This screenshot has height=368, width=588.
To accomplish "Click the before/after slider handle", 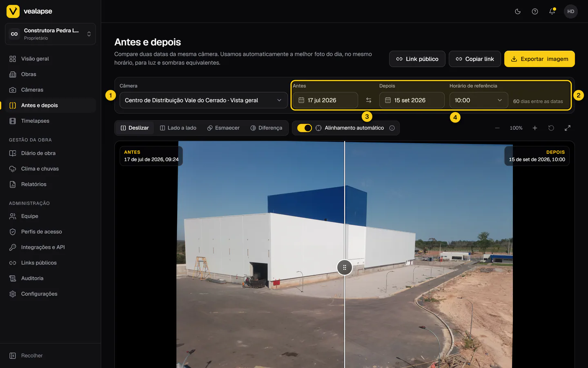I will point(345,267).
